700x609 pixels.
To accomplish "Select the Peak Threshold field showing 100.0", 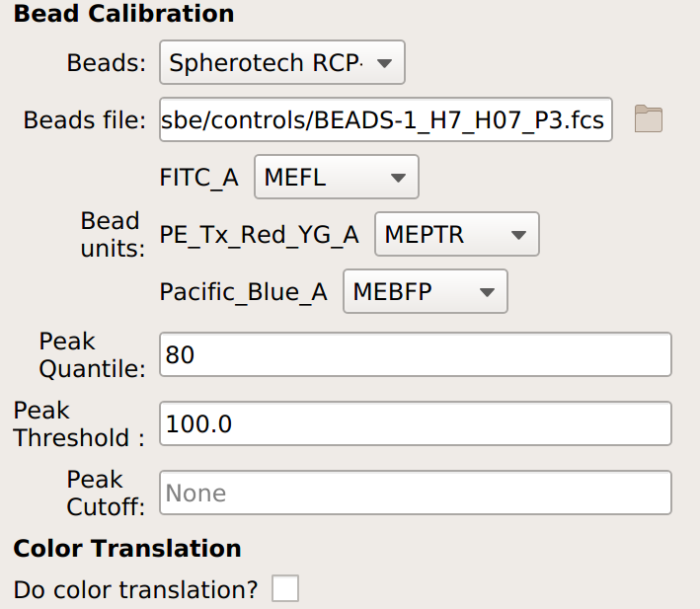I will pyautogui.click(x=416, y=423).
